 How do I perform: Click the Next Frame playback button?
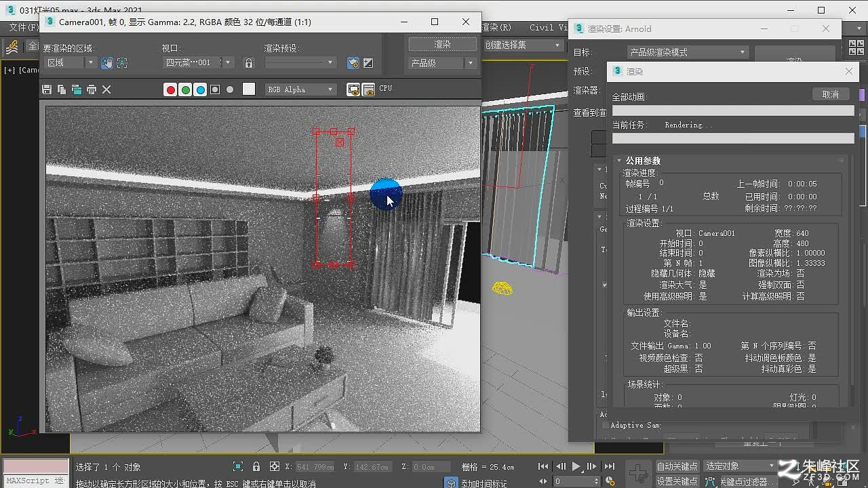592,466
